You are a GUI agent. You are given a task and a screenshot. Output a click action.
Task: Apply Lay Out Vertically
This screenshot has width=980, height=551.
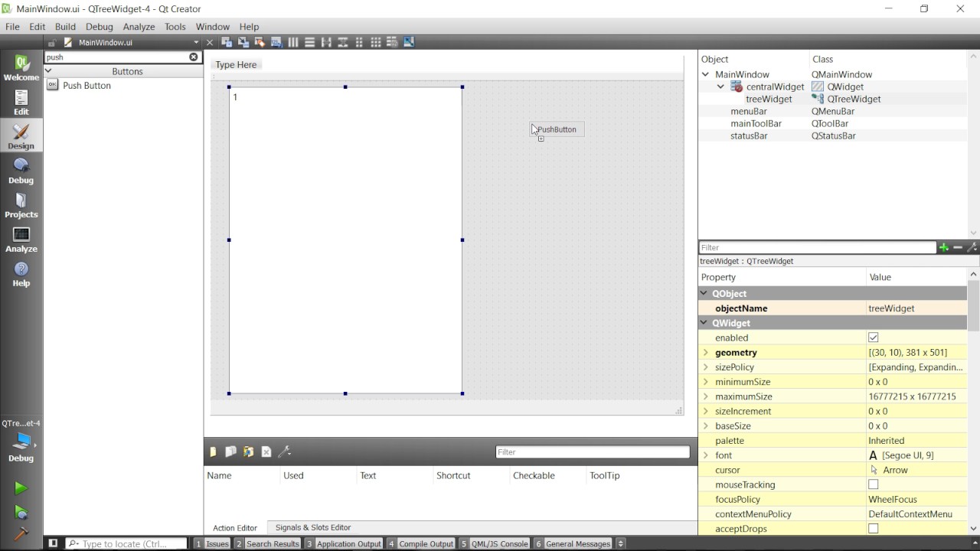309,42
